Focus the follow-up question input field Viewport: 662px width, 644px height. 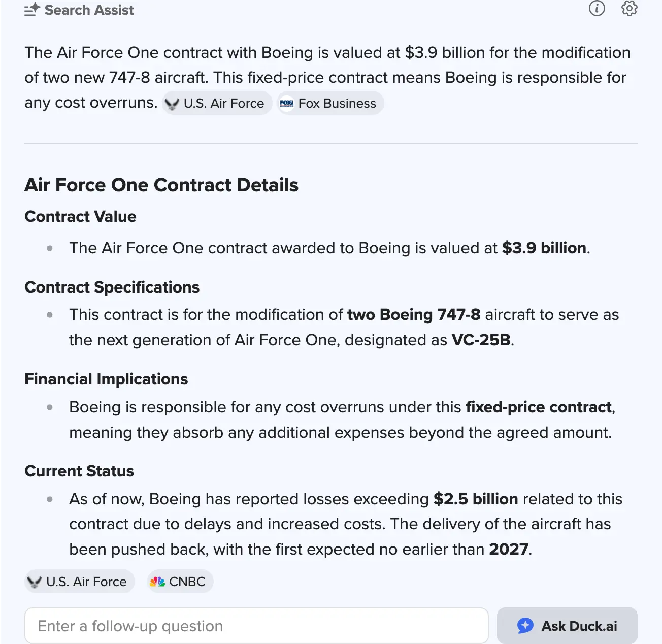coord(256,626)
